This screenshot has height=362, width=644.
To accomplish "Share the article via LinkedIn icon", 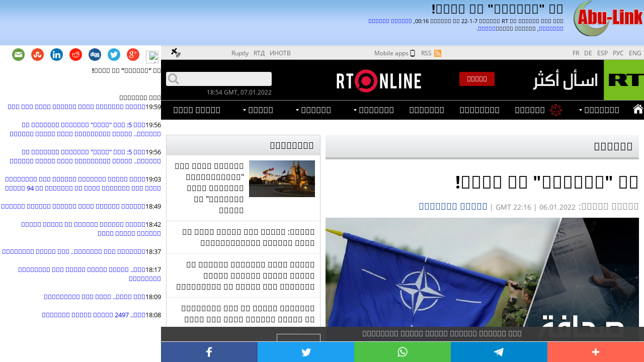I will [57, 55].
